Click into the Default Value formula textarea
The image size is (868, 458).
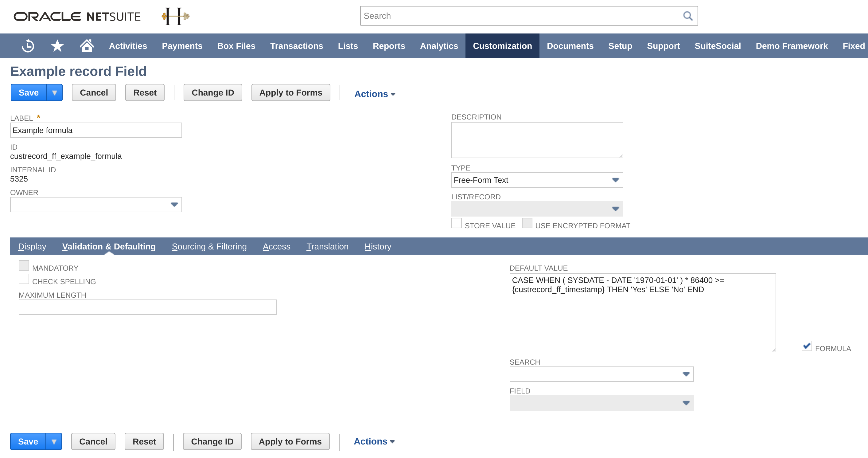642,313
